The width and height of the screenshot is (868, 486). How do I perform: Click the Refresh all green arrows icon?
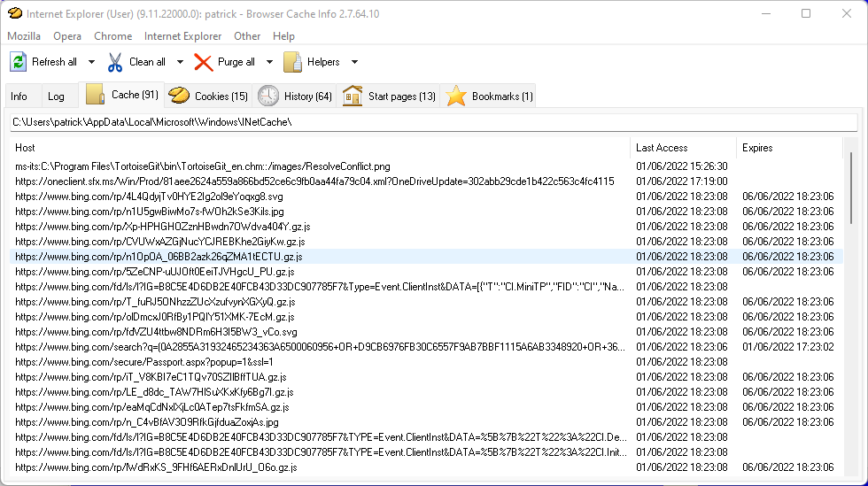19,62
